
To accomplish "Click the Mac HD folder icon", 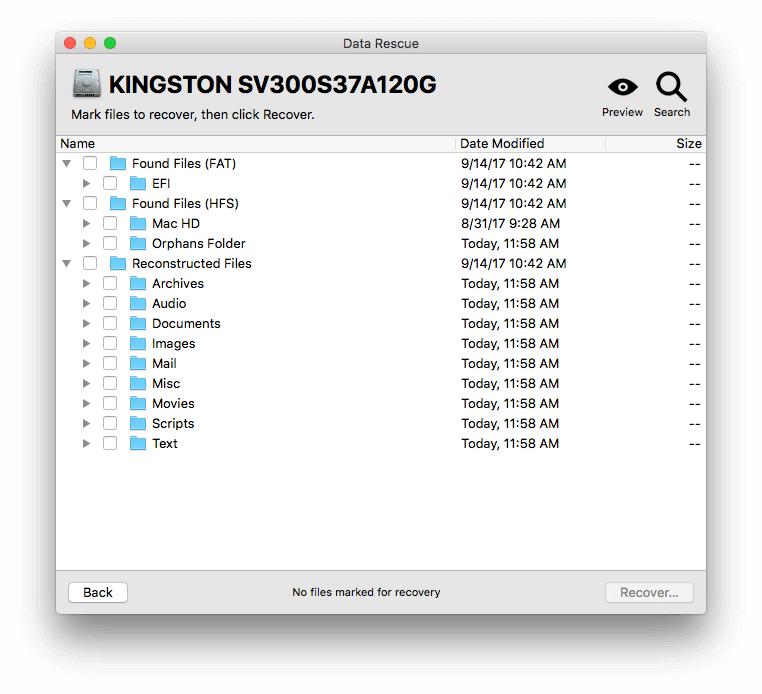I will click(138, 224).
